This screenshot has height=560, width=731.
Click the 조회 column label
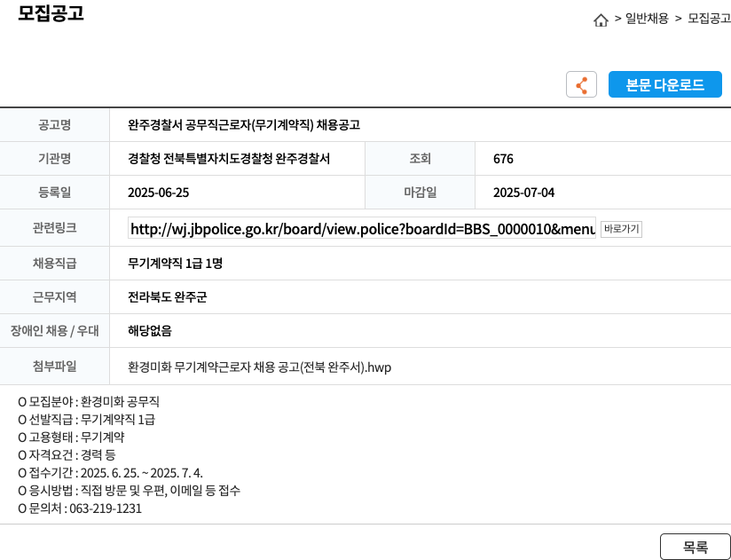[x=420, y=159]
